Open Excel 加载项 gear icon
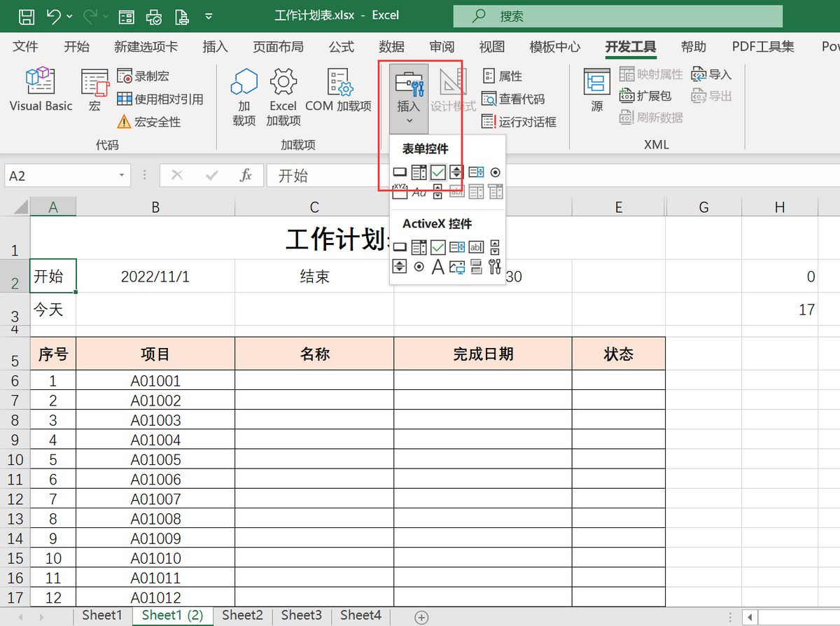Viewport: 840px width, 626px height. (283, 97)
